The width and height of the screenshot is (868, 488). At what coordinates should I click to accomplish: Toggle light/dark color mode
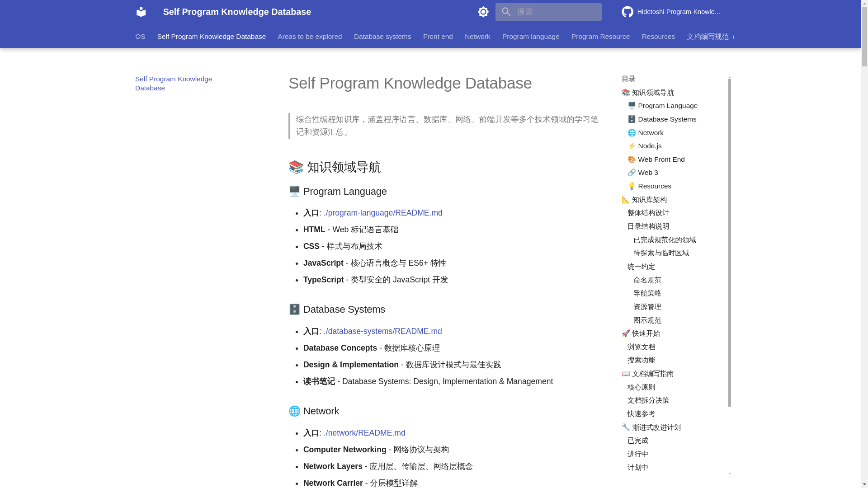pyautogui.click(x=483, y=12)
